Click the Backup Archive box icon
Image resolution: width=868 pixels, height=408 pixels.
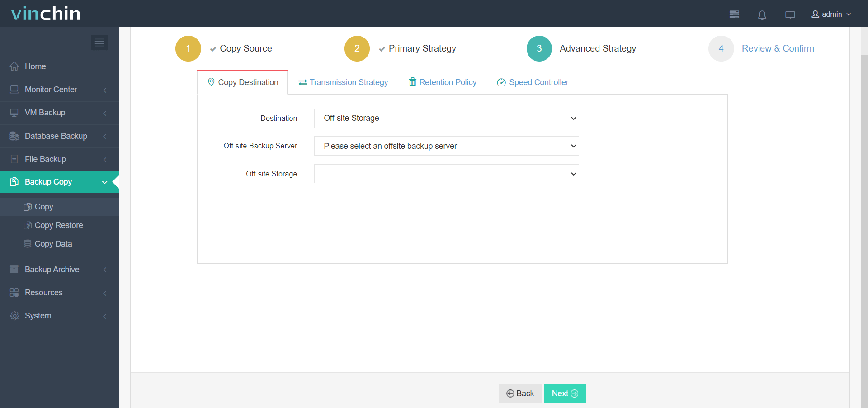point(14,269)
